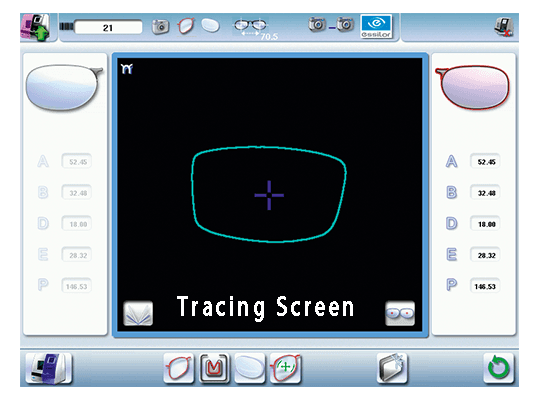Image resolution: width=540 pixels, height=400 pixels.
Task: Click the edger machine icon in bottom bar
Action: tap(49, 368)
